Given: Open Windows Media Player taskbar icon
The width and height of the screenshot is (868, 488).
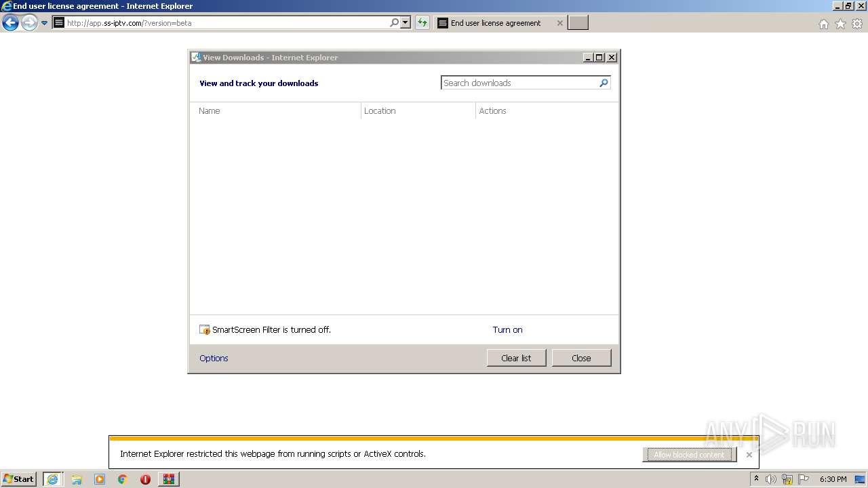Looking at the screenshot, I should (100, 479).
